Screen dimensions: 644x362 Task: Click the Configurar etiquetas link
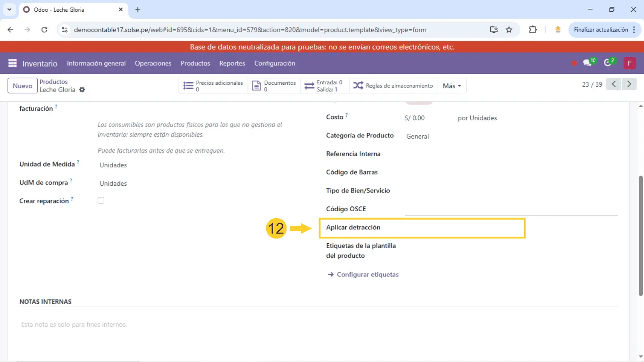coord(363,274)
